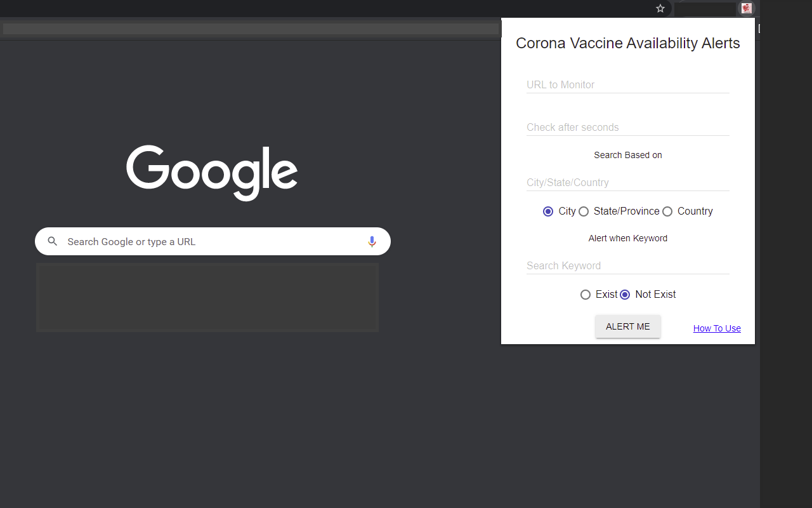Click the microphone voice search icon
The image size is (812, 508).
372,241
